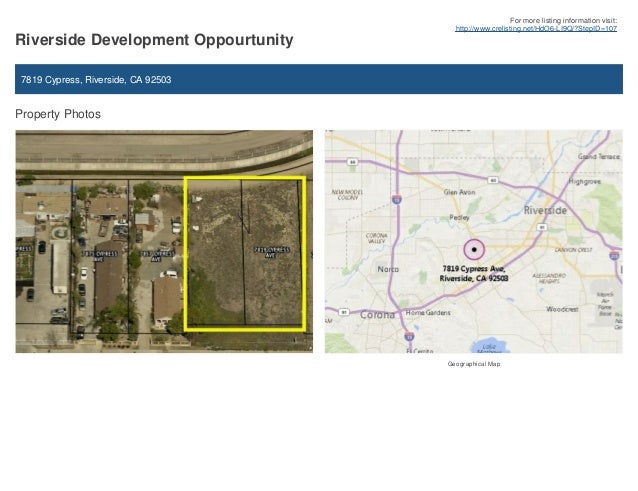
Task: Click the Route 91 shield below Riverside label
Action: point(542,227)
